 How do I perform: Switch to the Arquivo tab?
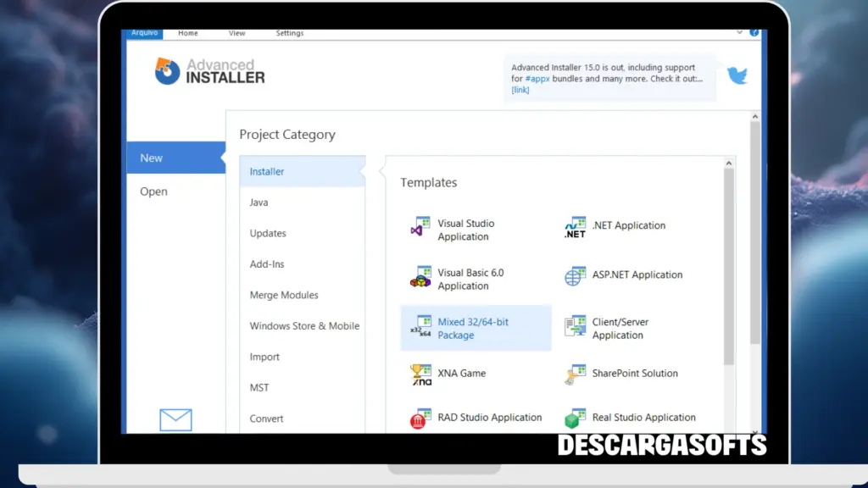(144, 33)
